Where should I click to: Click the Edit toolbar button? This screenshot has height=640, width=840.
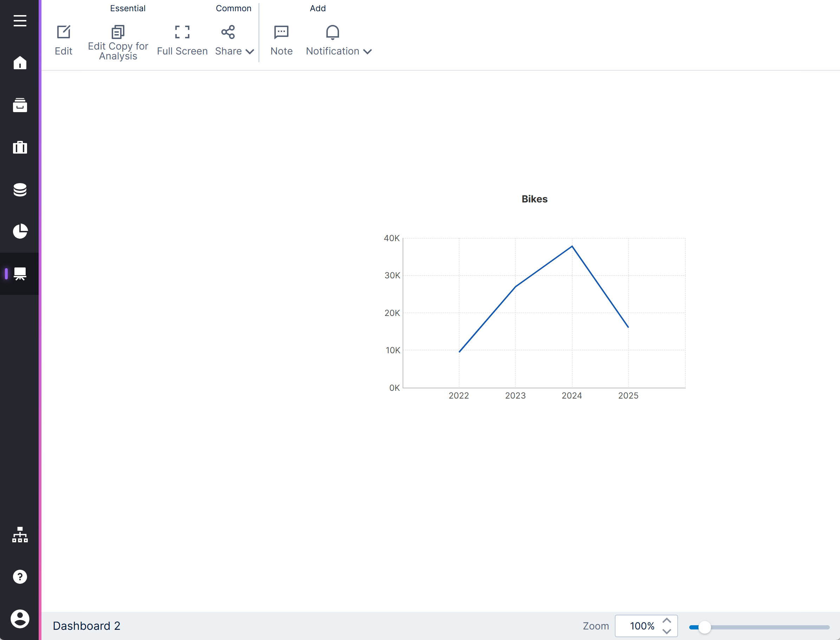tap(63, 41)
